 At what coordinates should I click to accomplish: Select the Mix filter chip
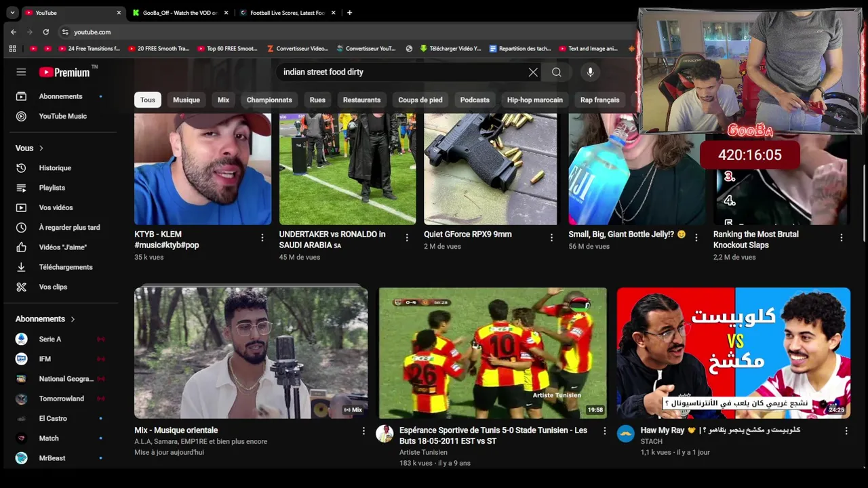[x=223, y=100]
